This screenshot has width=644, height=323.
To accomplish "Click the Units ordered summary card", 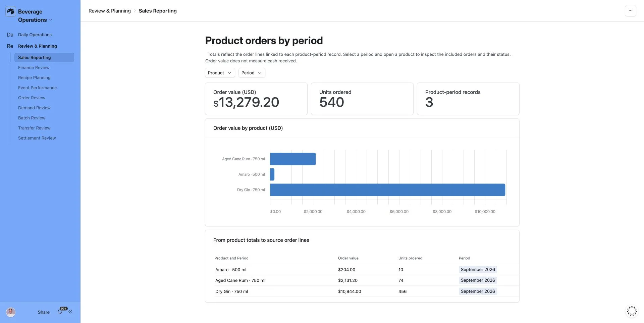I will pyautogui.click(x=362, y=99).
